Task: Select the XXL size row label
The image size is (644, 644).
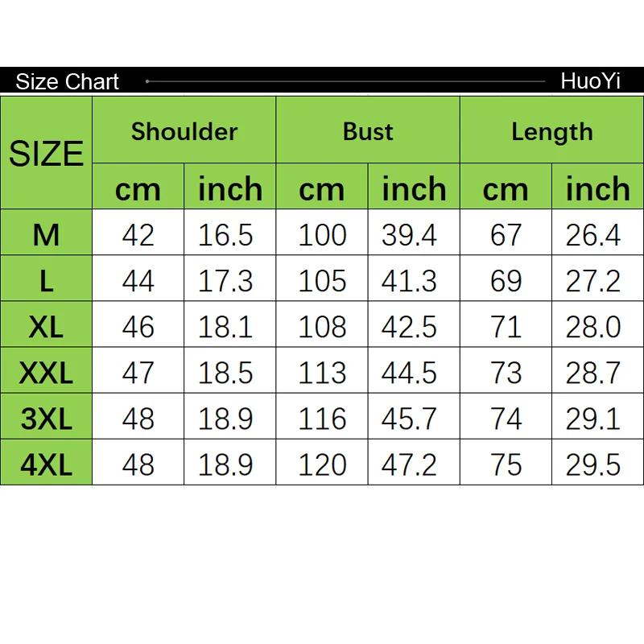Action: pyautogui.click(x=46, y=372)
